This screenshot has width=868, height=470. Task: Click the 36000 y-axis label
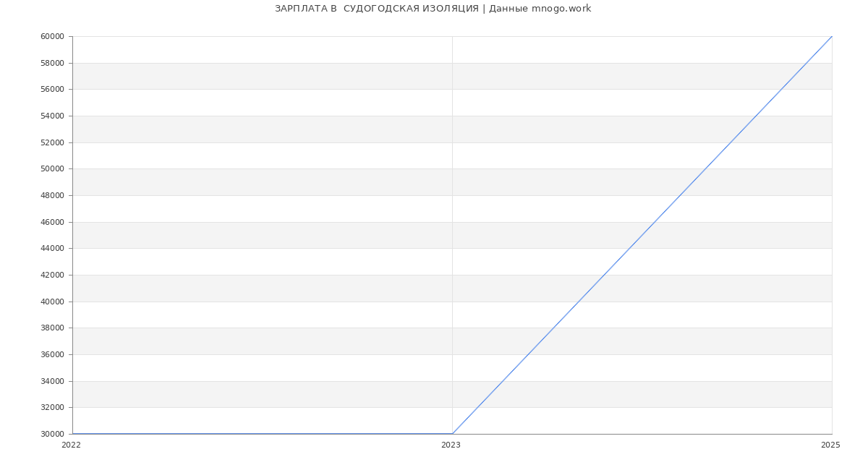point(52,355)
